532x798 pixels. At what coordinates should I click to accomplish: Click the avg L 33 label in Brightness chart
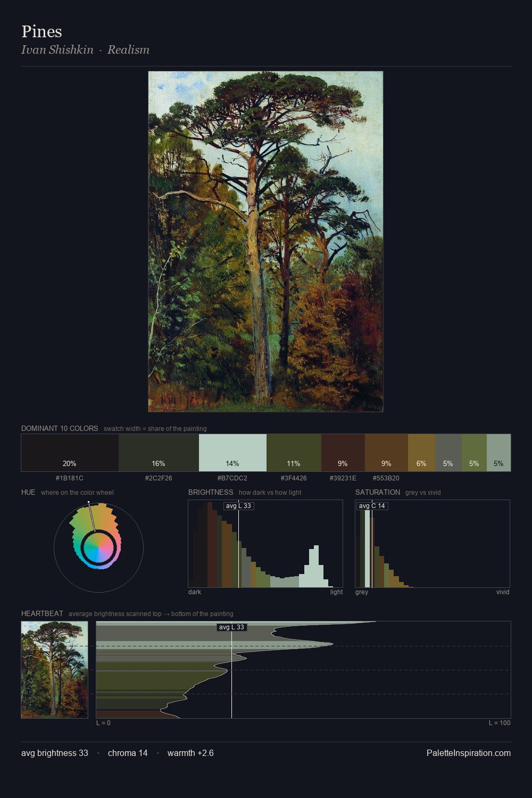[x=238, y=506]
